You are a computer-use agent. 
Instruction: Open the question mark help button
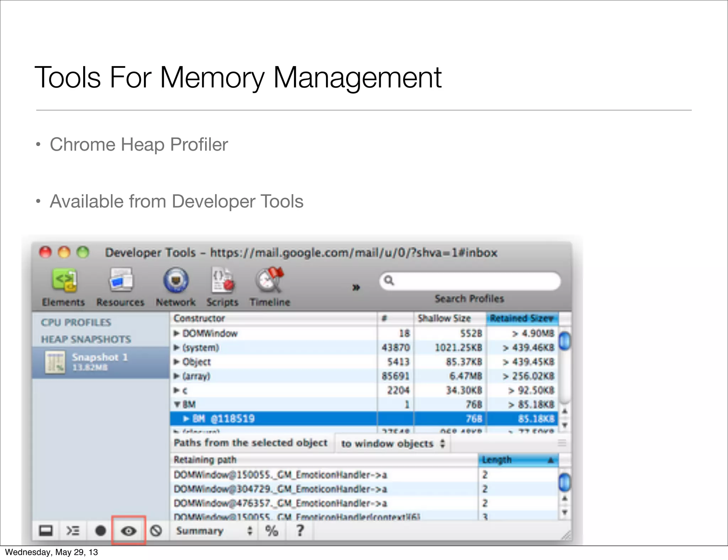(300, 531)
